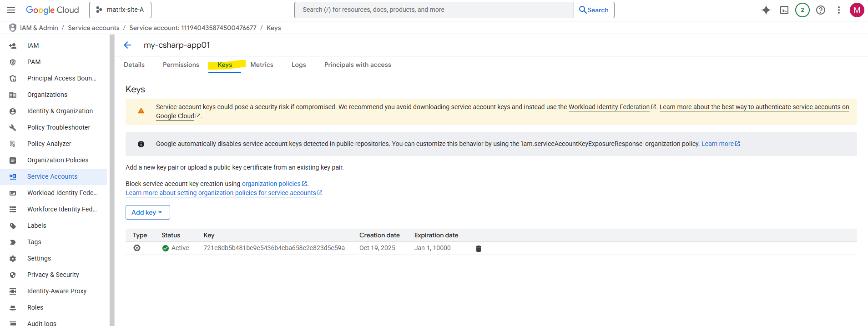Image resolution: width=868 pixels, height=326 pixels.
Task: Open the three-dot settings and utilities menu
Action: tap(839, 10)
